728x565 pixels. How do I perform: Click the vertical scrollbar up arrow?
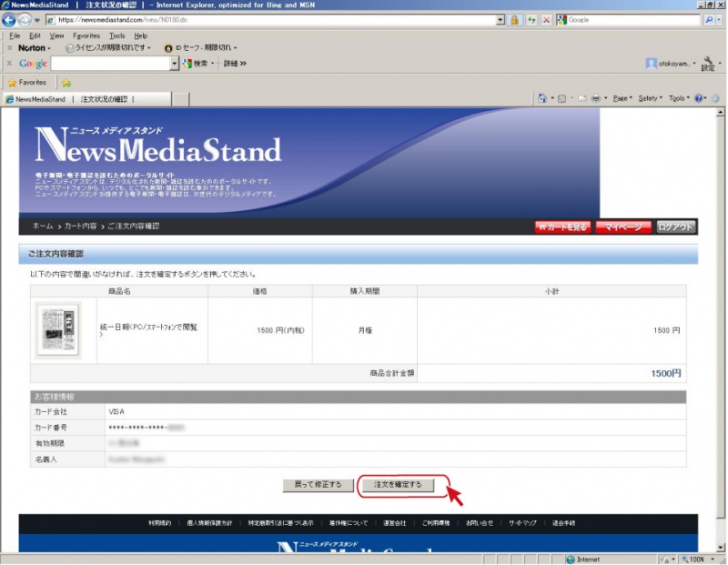coord(721,112)
